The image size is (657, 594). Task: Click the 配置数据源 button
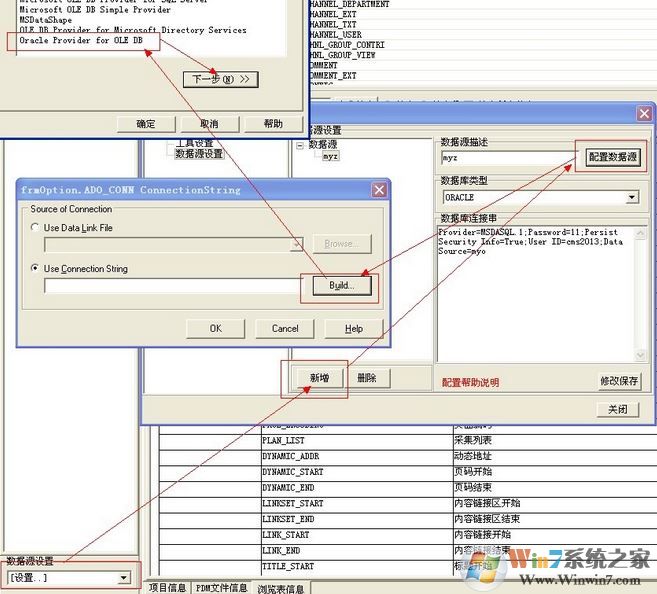[613, 157]
